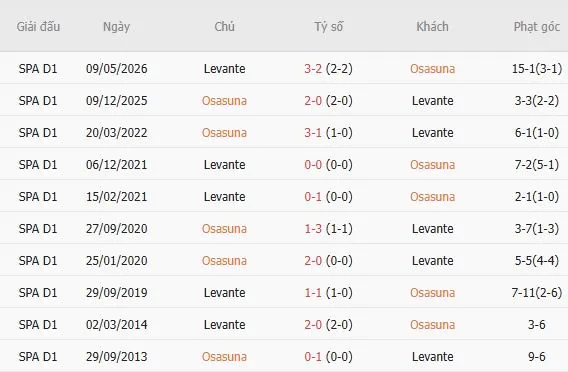Viewport: 568px width, 372px height.
Task: Select the SPA D1 league on 25/01/2020
Action: 38,260
